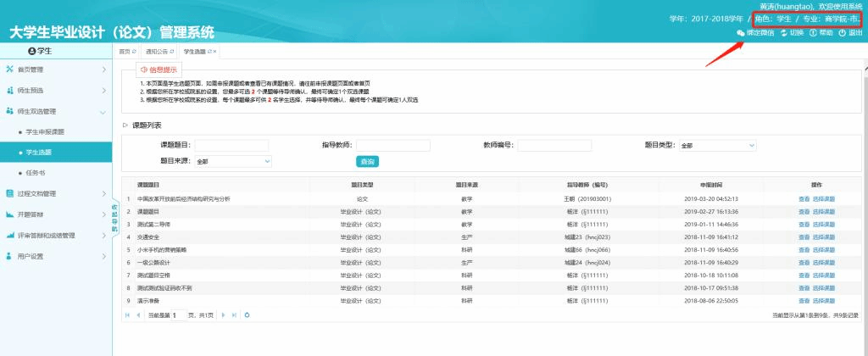Jump to last page in pagination

[233, 314]
